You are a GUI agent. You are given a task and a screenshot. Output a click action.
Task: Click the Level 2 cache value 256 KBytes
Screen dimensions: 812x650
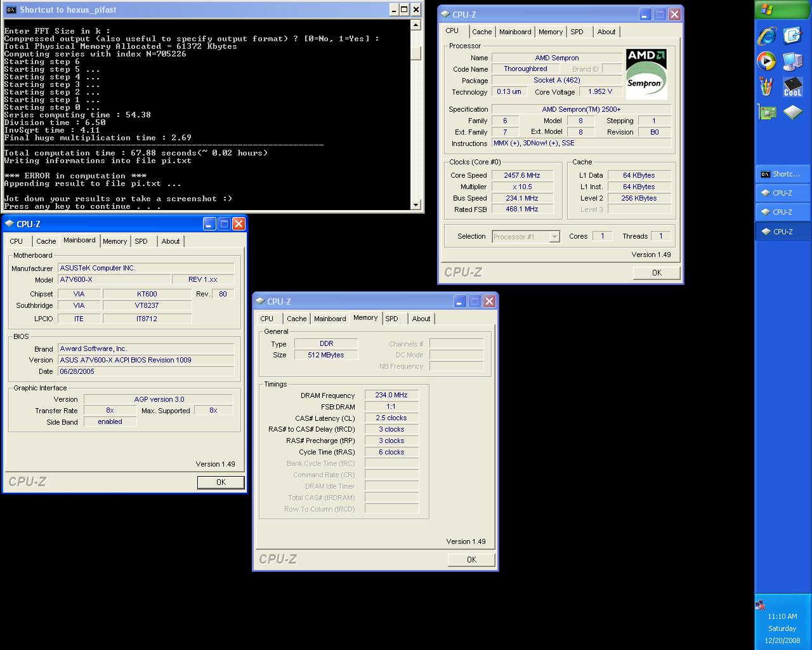click(639, 198)
